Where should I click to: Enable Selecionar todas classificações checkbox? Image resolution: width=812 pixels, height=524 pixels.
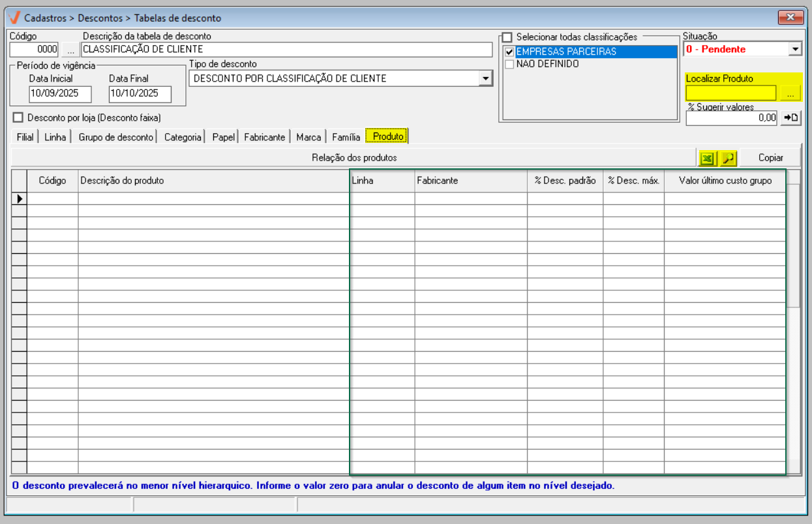[x=507, y=37]
